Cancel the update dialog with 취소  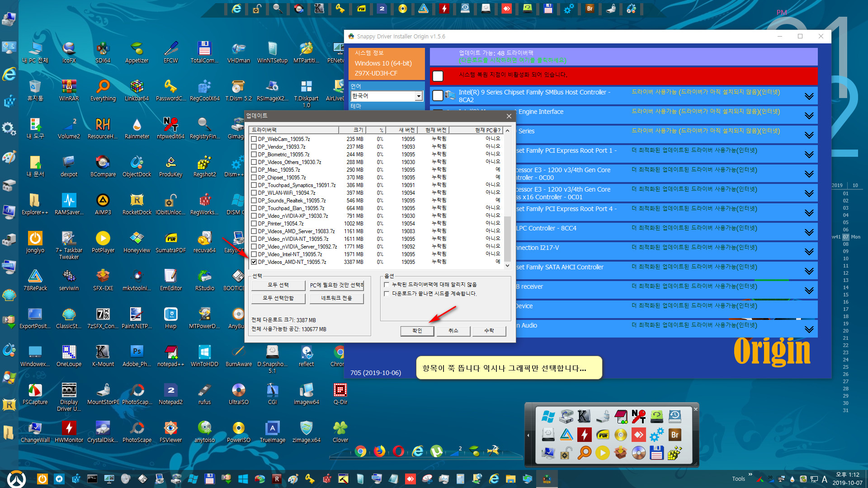[x=453, y=331]
